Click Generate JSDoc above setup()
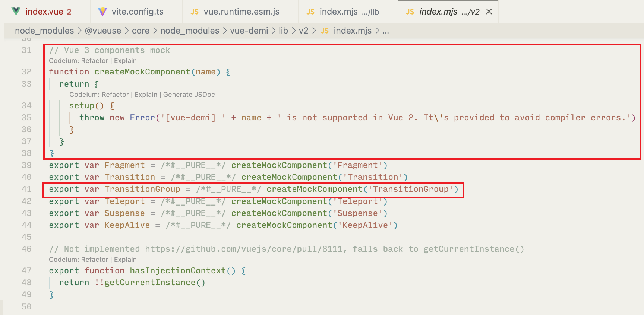Viewport: 644px width, 315px height. [189, 95]
